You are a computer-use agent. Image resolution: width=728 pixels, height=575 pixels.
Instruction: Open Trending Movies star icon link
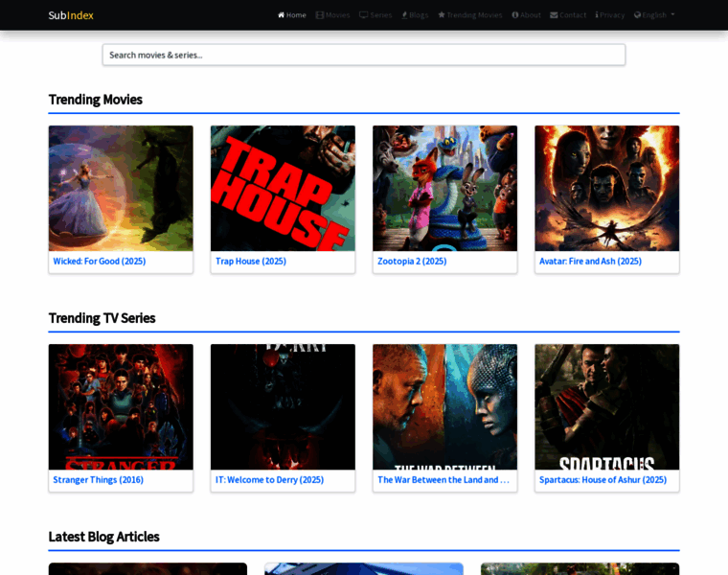442,15
